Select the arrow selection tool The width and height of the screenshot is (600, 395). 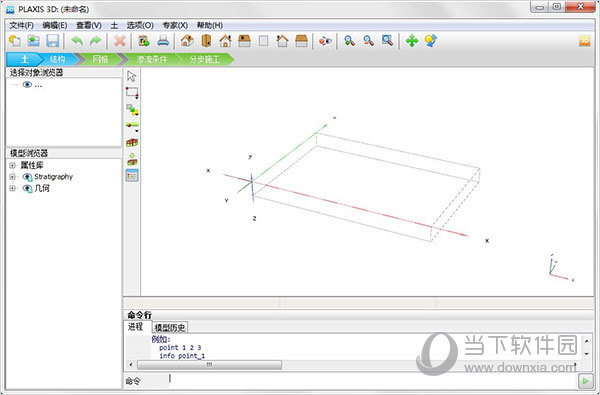click(x=132, y=76)
